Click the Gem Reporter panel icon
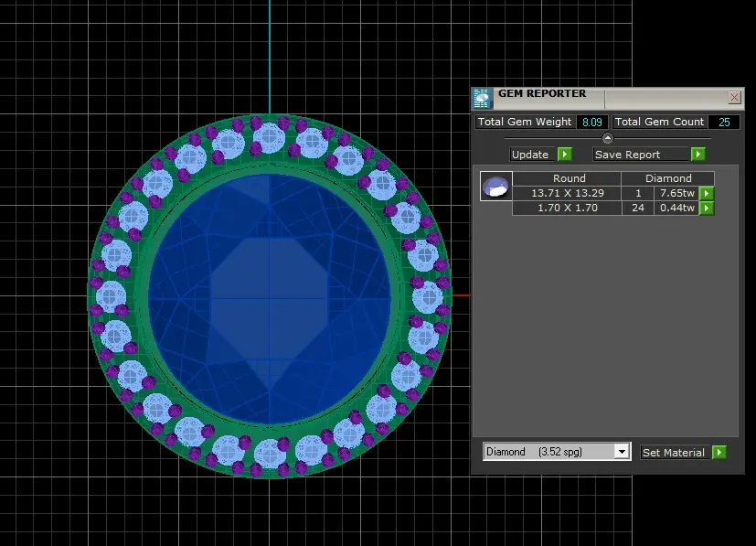Screen dimensions: 756x546 point(482,99)
